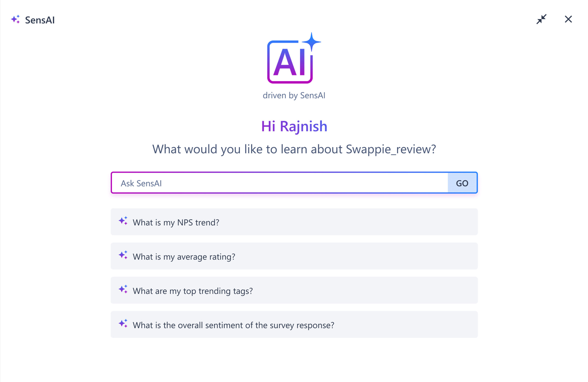The height and width of the screenshot is (382, 588).
Task: Click sparkle icon beside average rating
Action: (x=123, y=255)
